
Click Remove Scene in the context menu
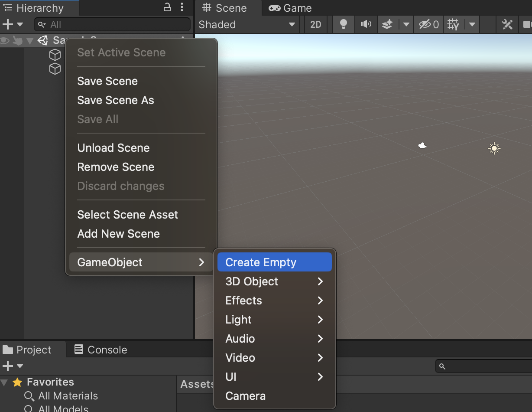116,167
